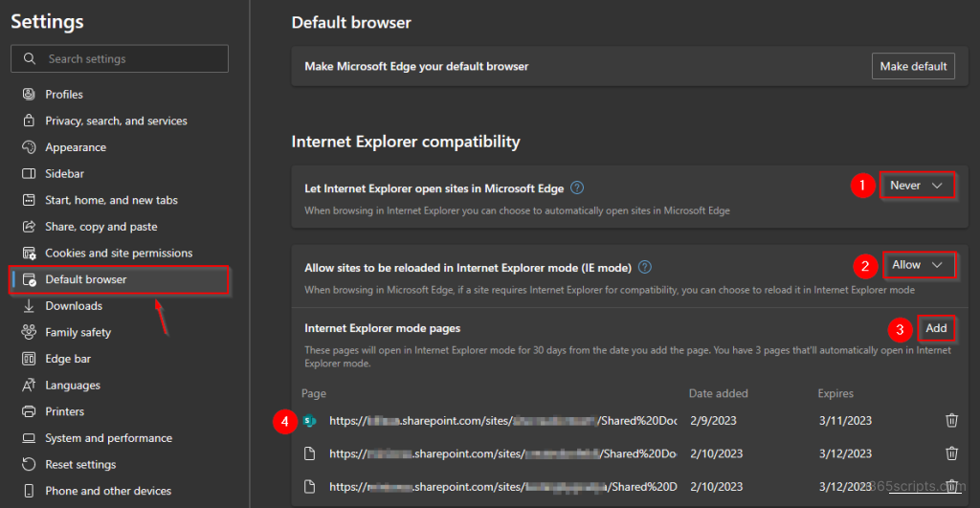Click the Start, home, and new tabs icon
Viewport: 980px width, 508px height.
pyautogui.click(x=29, y=200)
